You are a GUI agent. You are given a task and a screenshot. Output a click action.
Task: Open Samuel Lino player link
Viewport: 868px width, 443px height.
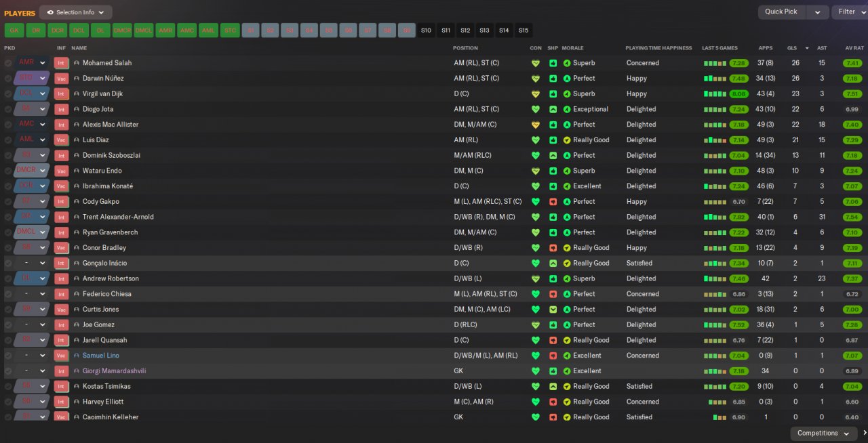point(101,356)
